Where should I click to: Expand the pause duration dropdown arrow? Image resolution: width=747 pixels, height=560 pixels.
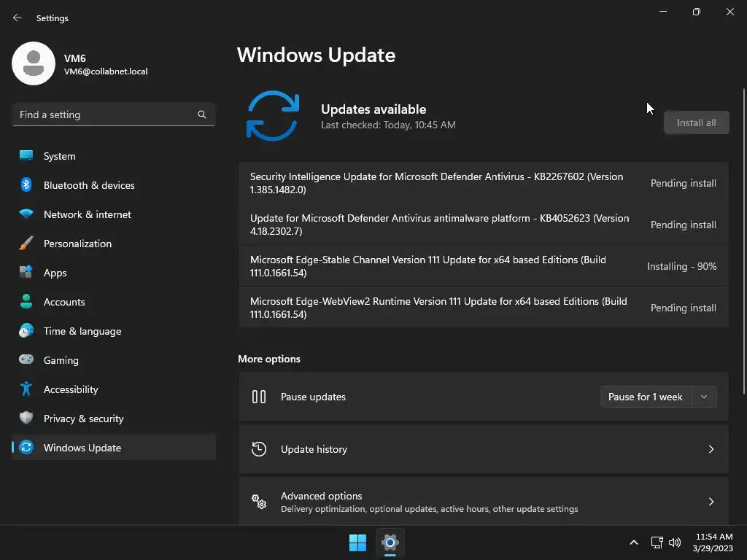[x=704, y=397]
